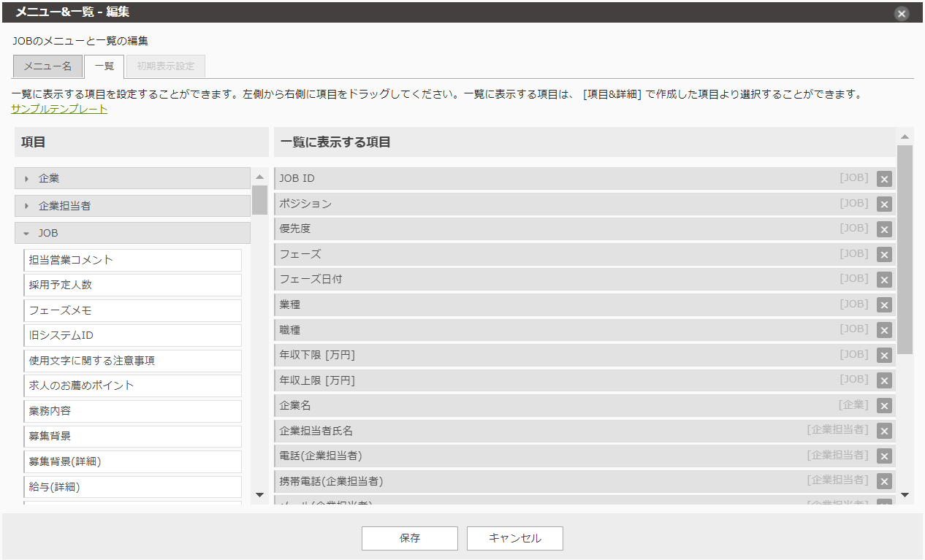
Task: Click the right list scrollbar thumb
Action: click(905, 249)
